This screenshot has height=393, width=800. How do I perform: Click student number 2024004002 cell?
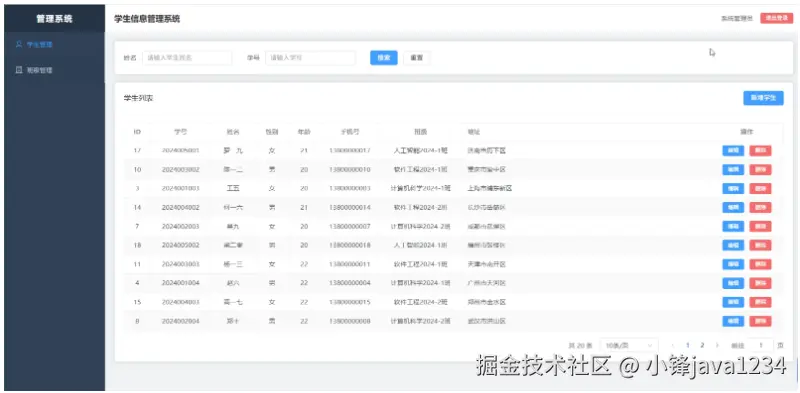(181, 207)
